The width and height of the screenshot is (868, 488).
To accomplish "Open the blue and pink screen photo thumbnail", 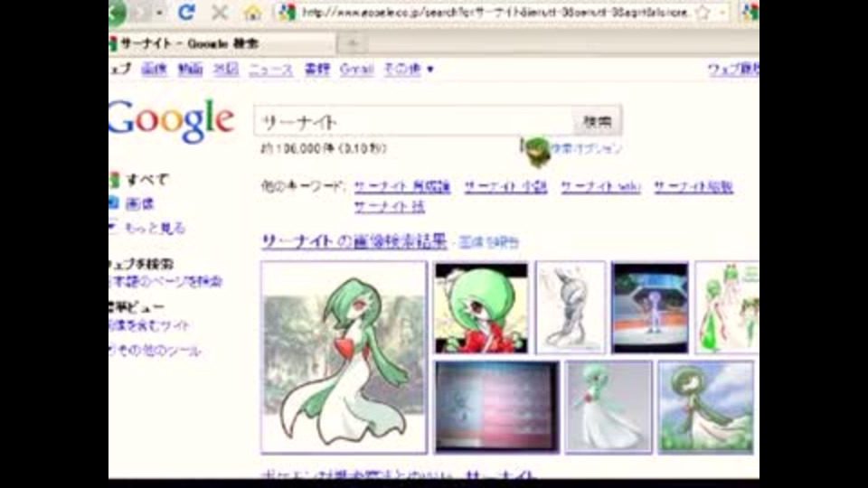I will (496, 407).
